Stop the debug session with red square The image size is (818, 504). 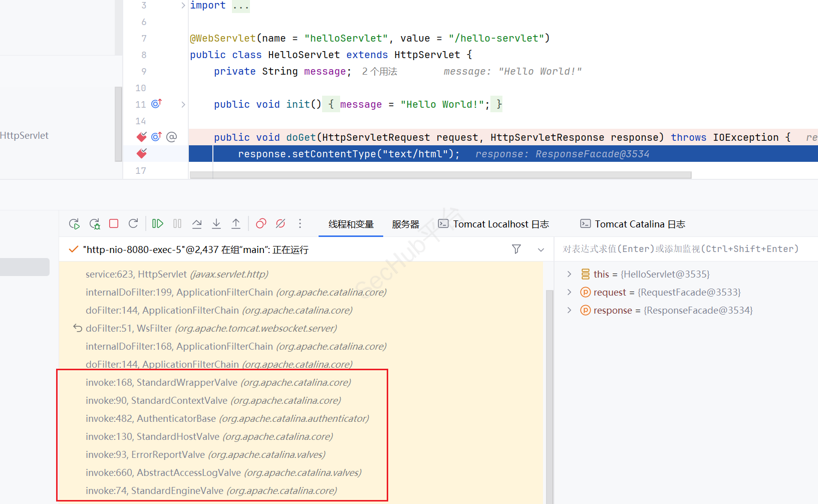[114, 223]
